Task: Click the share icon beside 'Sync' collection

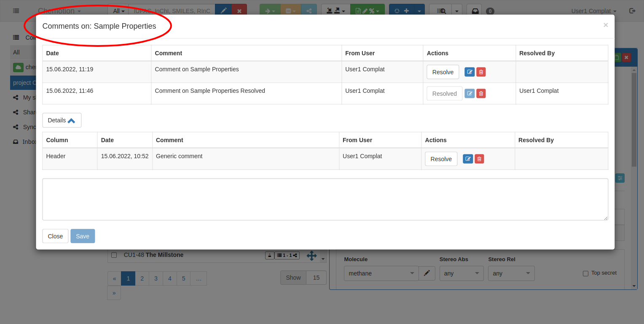Action: 16,127
